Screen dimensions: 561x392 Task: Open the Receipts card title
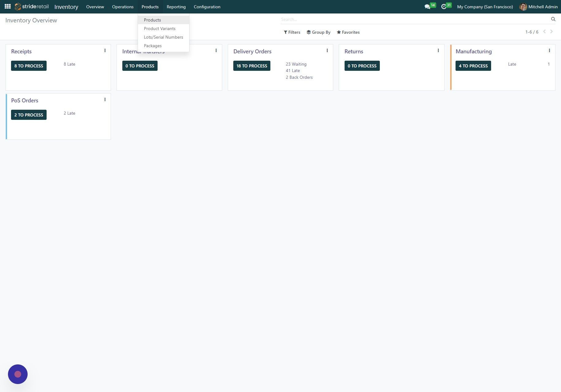pyautogui.click(x=21, y=51)
